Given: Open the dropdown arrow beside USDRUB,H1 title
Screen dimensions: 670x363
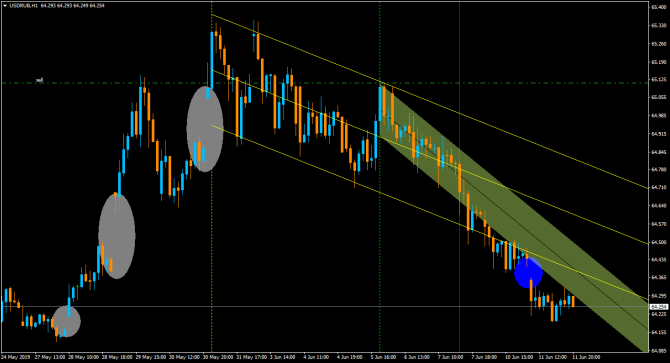Looking at the screenshot, I should pos(5,6).
